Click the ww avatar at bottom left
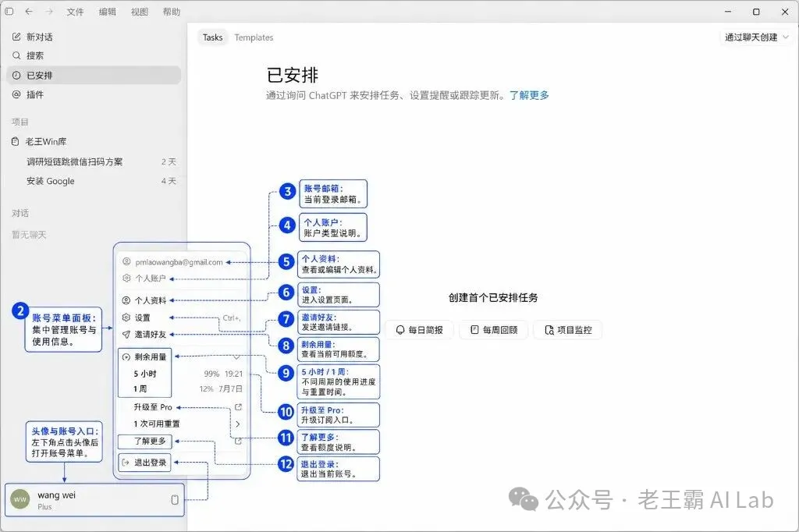This screenshot has width=799, height=532. tap(20, 499)
